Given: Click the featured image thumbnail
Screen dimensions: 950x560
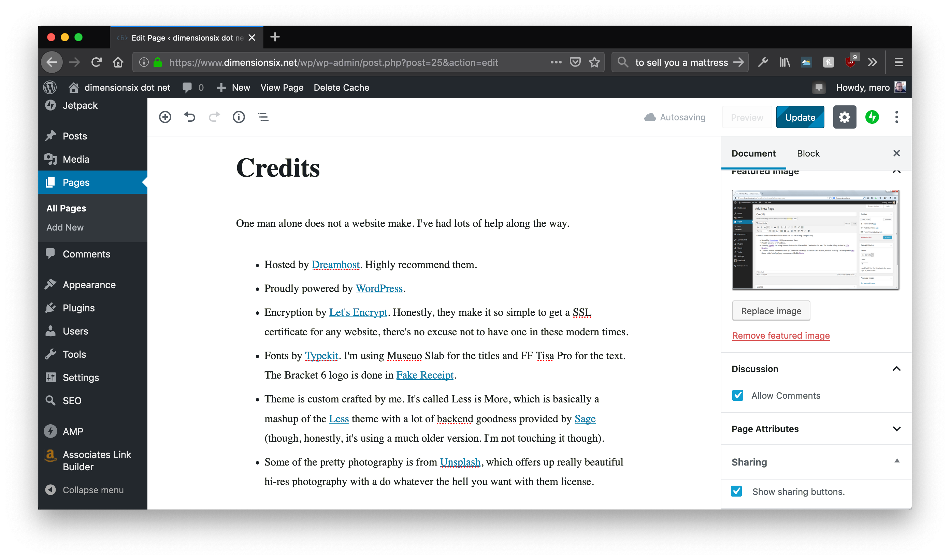Looking at the screenshot, I should (816, 240).
